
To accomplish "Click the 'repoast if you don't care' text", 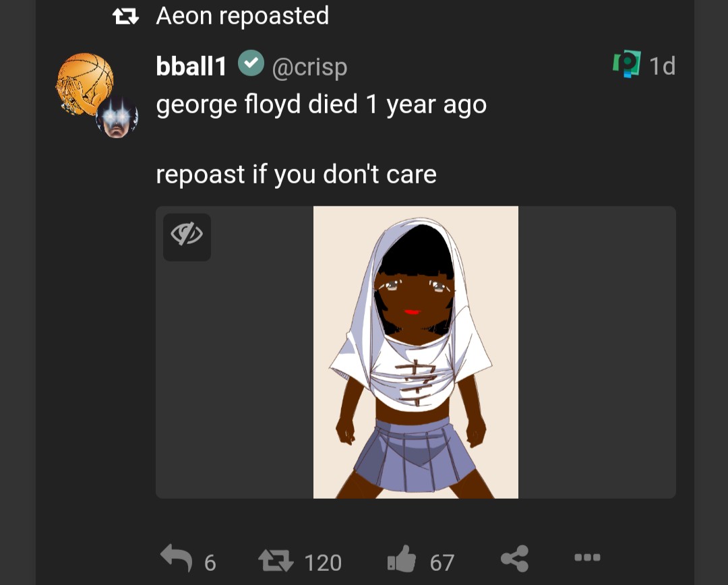I will tap(297, 175).
